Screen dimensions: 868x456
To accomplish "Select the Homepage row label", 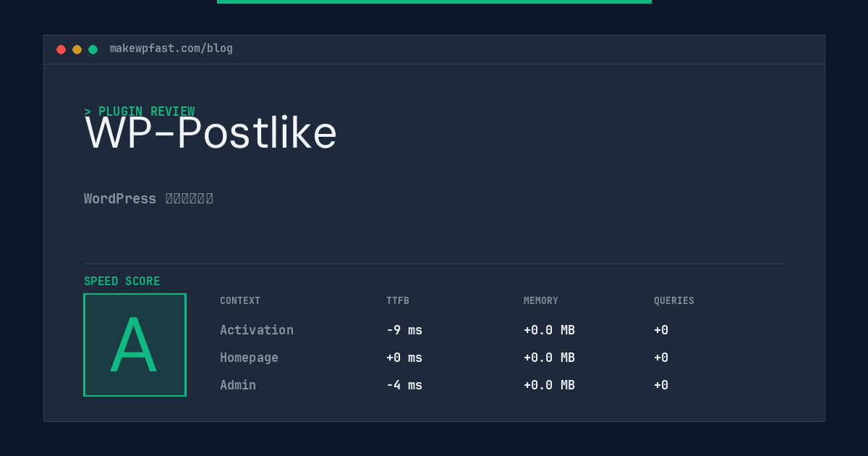I will click(249, 358).
